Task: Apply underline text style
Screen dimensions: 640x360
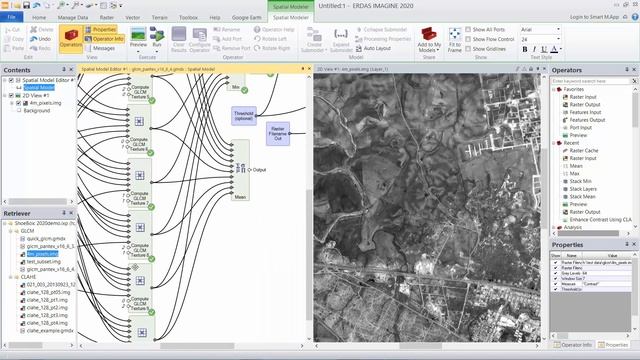Action: pyautogui.click(x=544, y=49)
